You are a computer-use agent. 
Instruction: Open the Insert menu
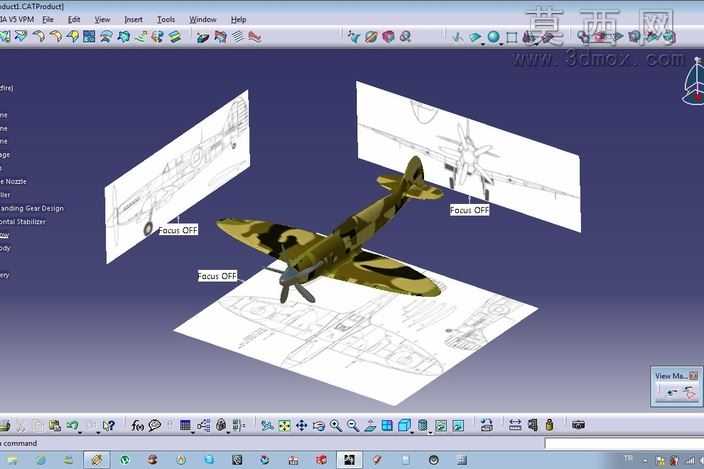pyautogui.click(x=133, y=20)
